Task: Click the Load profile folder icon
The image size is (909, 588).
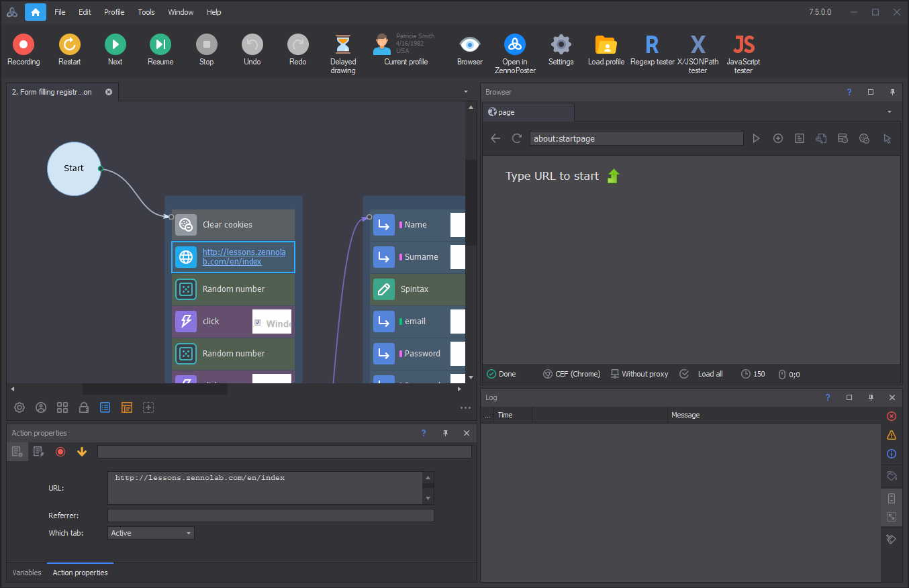Action: [x=606, y=45]
